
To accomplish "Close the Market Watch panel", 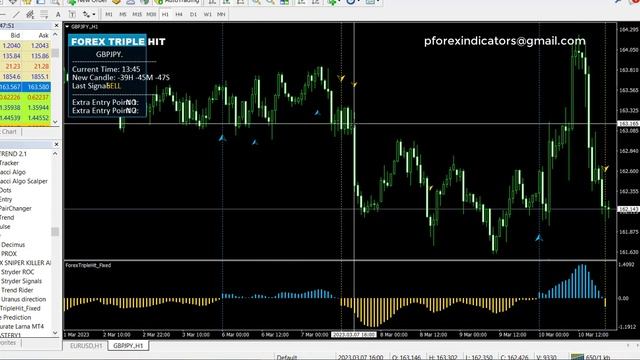I will (56, 26).
